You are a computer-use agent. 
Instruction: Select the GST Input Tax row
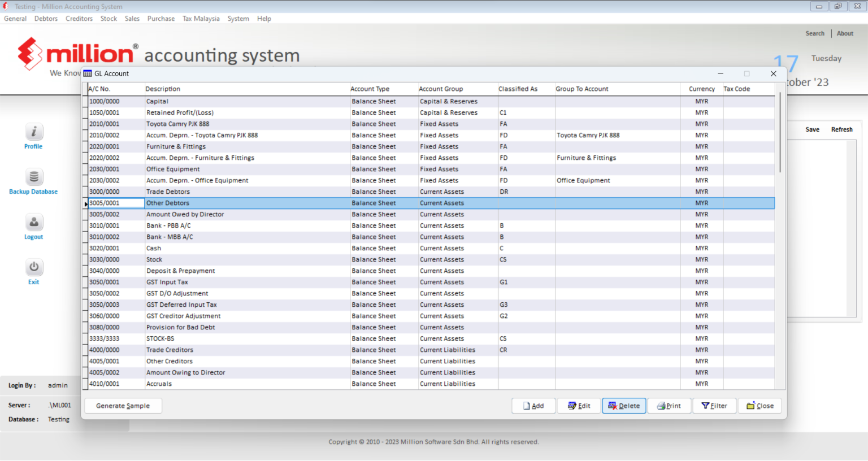click(x=431, y=282)
